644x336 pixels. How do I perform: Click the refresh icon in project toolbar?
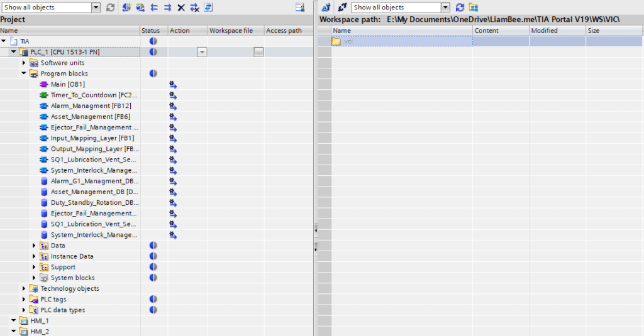111,8
